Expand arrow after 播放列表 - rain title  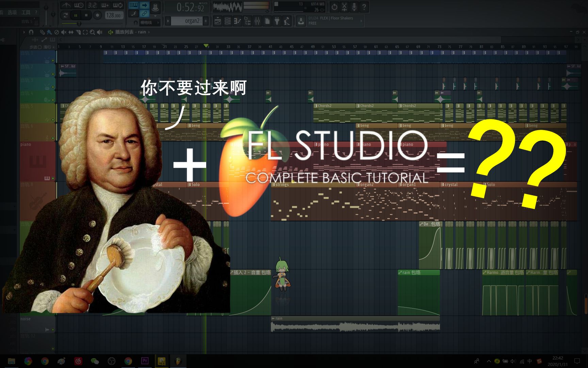pyautogui.click(x=149, y=32)
